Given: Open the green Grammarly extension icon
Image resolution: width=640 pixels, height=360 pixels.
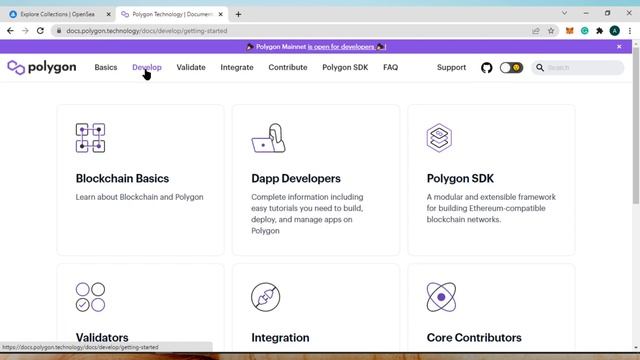Looking at the screenshot, I should coord(584,31).
